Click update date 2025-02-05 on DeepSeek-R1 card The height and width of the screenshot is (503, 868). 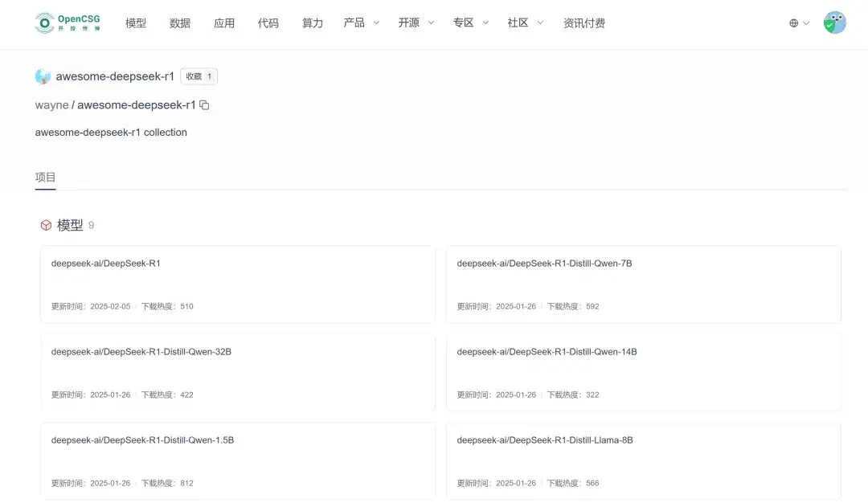(110, 307)
